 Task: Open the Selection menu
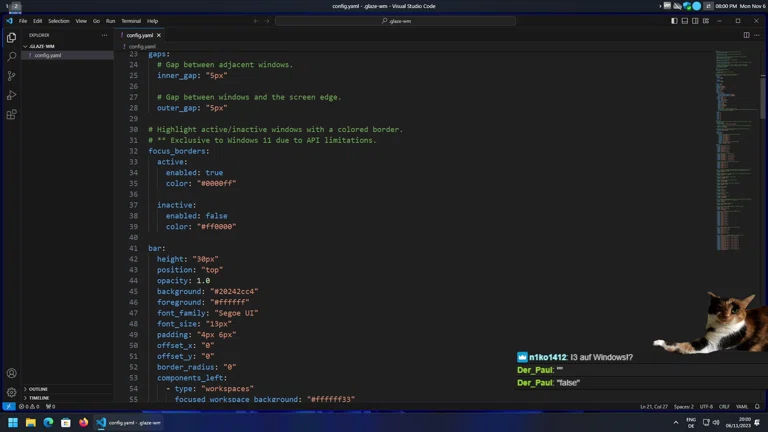pyautogui.click(x=59, y=21)
